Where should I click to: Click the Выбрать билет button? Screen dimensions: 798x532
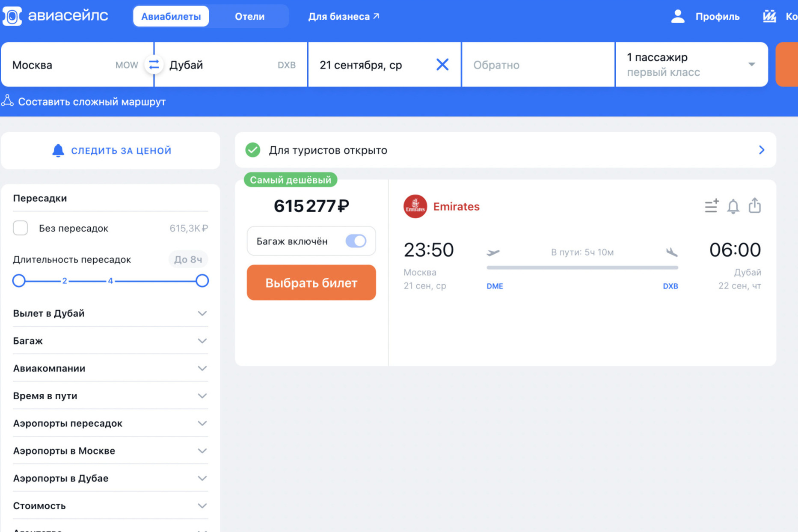[311, 282]
